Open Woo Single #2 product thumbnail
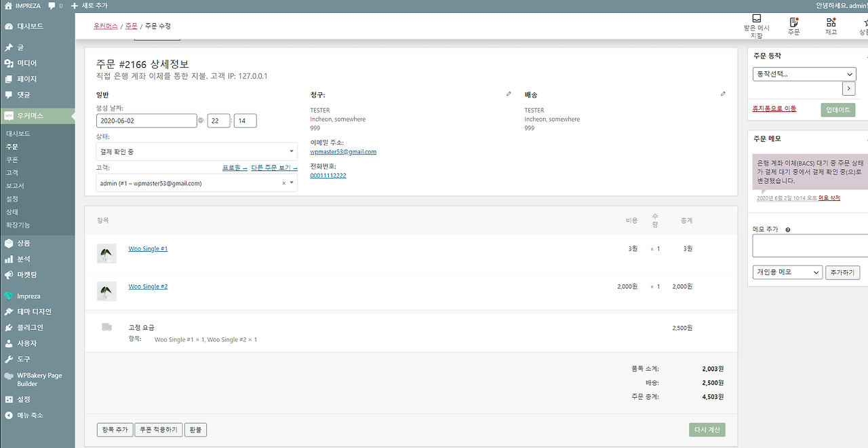Image resolution: width=868 pixels, height=448 pixels. [x=106, y=291]
